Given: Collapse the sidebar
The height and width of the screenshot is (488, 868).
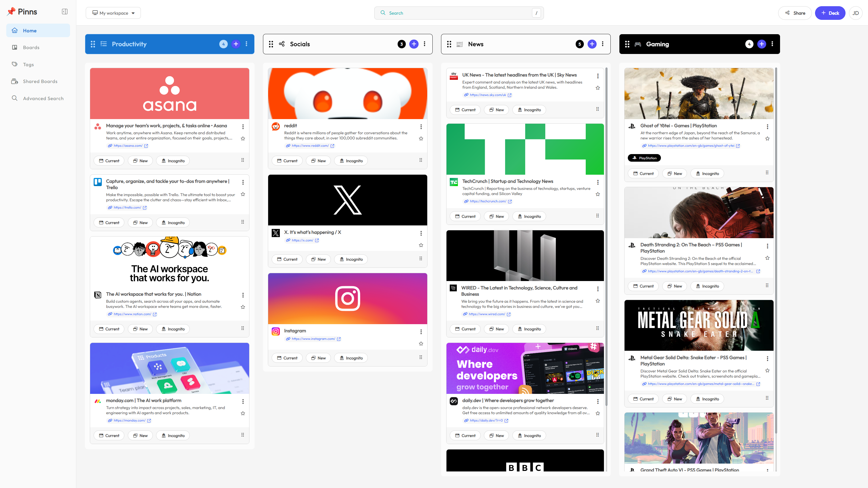Looking at the screenshot, I should click(x=65, y=11).
